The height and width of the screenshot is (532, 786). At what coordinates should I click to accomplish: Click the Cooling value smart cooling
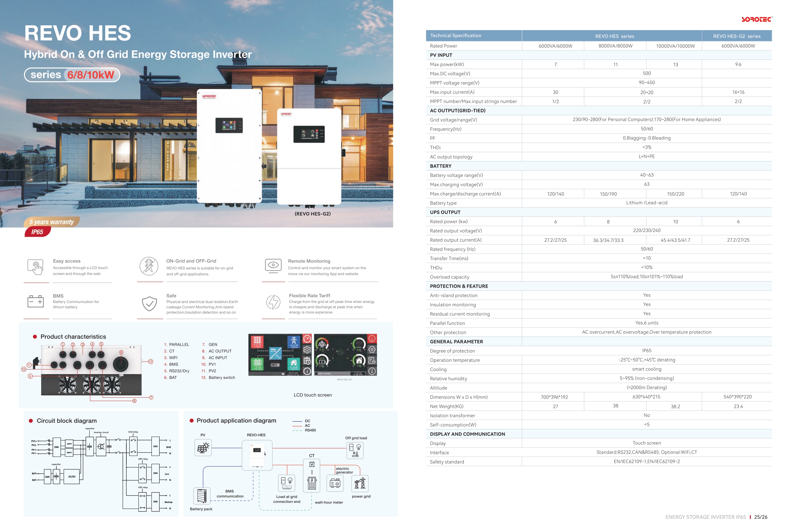[x=647, y=369]
